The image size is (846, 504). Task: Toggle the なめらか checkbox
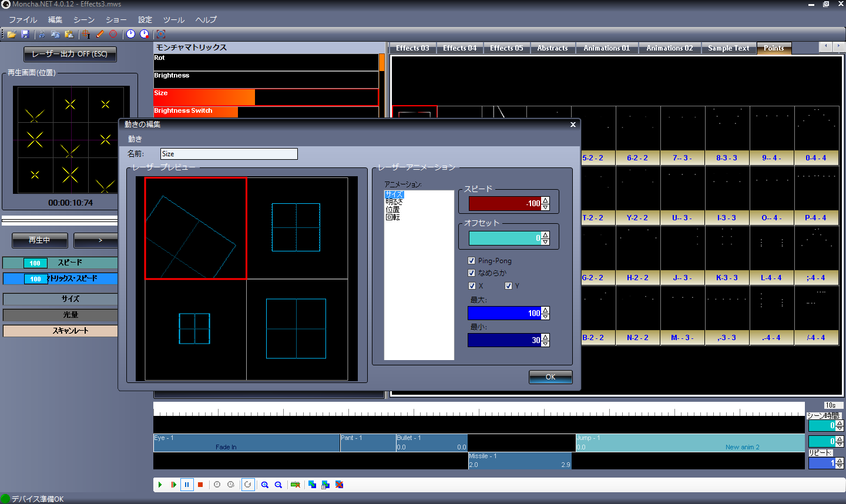[472, 273]
